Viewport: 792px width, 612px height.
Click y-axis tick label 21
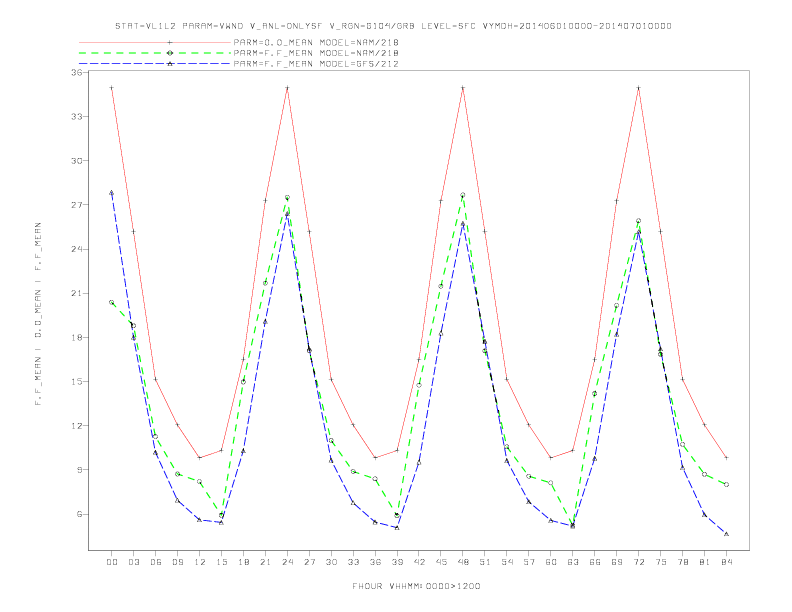tap(77, 293)
